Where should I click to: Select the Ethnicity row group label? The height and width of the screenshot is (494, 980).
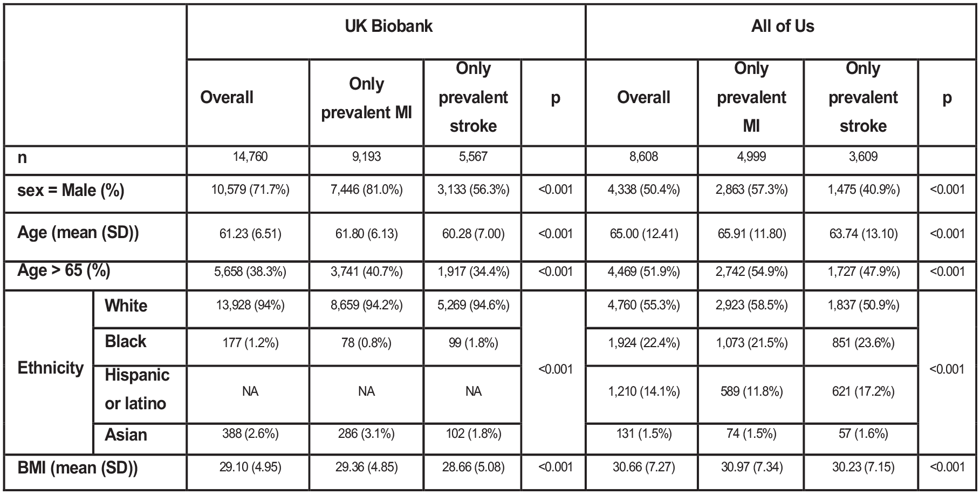(51, 368)
